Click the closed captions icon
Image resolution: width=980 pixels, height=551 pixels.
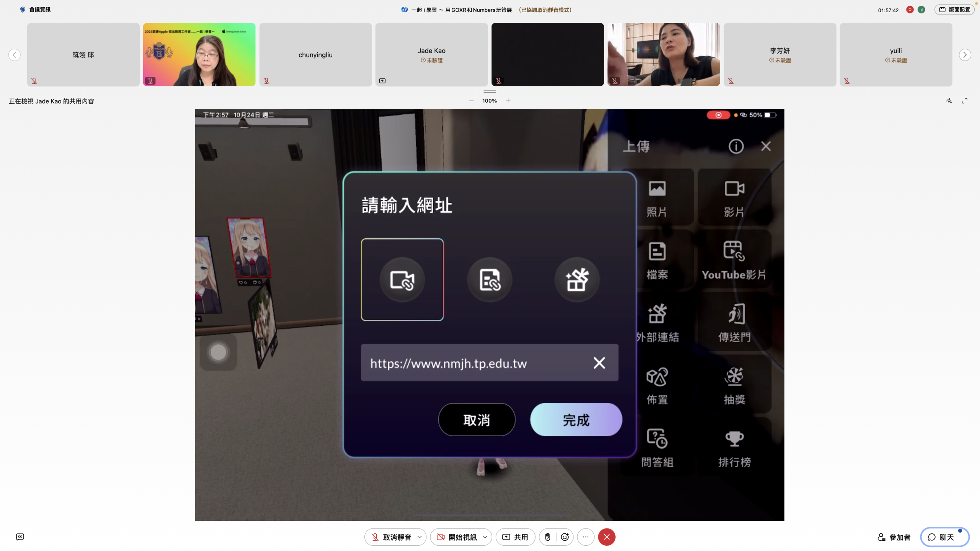click(x=20, y=537)
